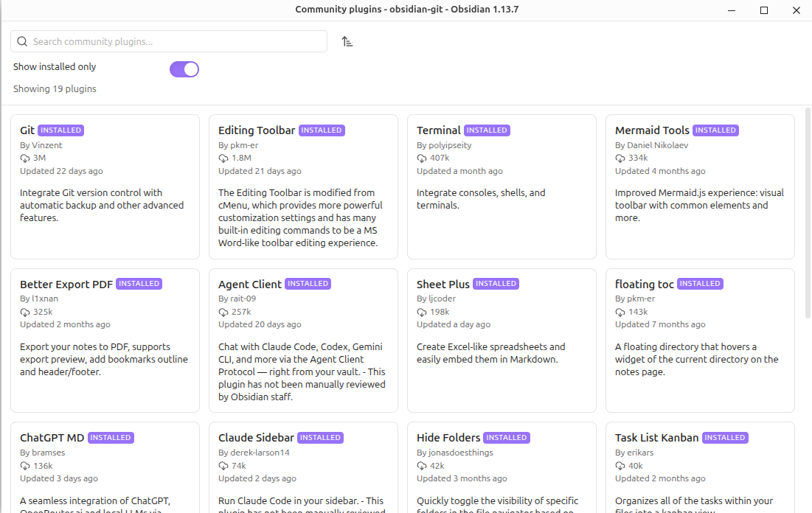The width and height of the screenshot is (812, 513).
Task: Click the Show installed only label
Action: [55, 67]
